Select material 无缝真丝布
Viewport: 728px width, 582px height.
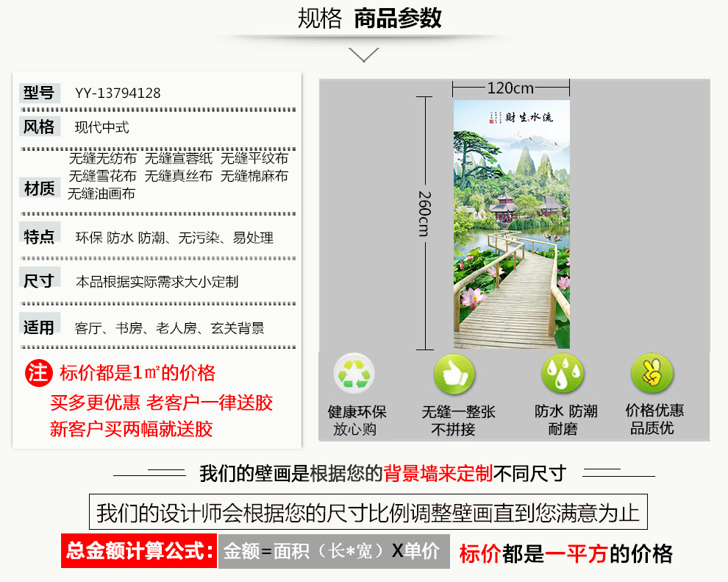tap(179, 176)
